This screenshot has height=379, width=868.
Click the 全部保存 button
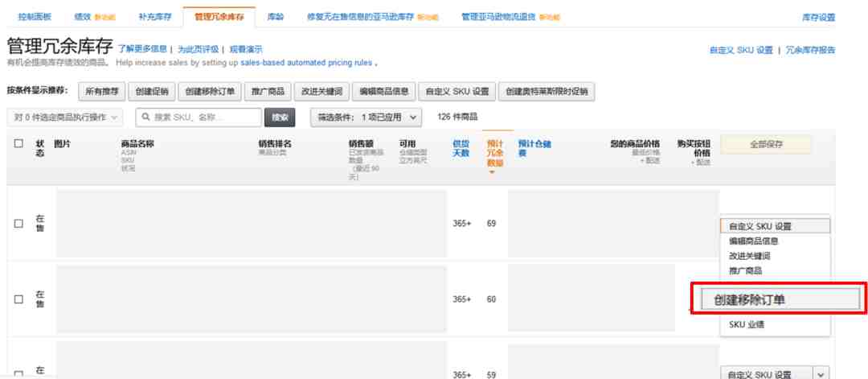766,145
